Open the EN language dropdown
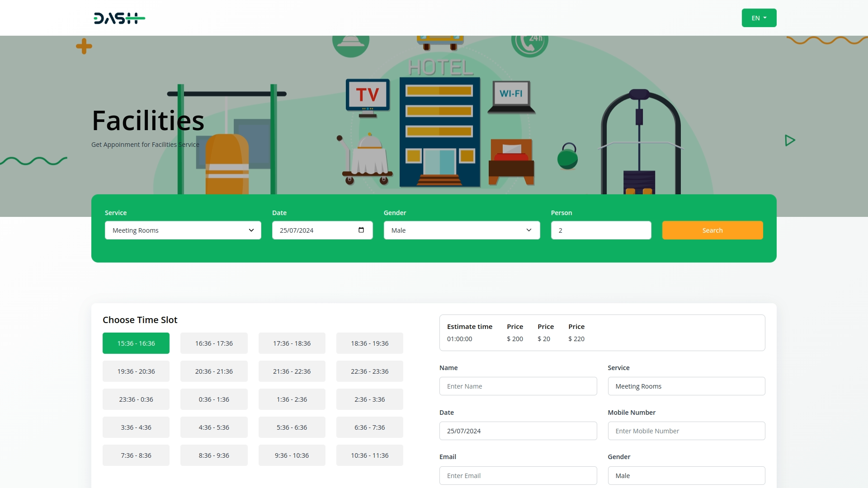The height and width of the screenshot is (488, 868). click(759, 18)
